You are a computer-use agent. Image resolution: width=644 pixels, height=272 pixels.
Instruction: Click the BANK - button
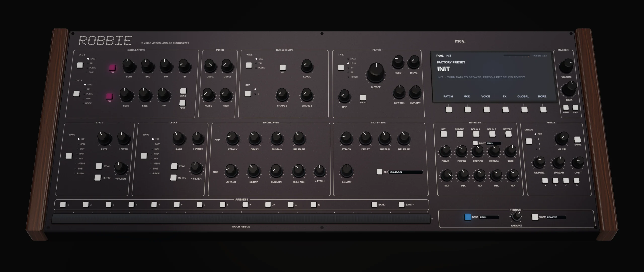click(374, 205)
